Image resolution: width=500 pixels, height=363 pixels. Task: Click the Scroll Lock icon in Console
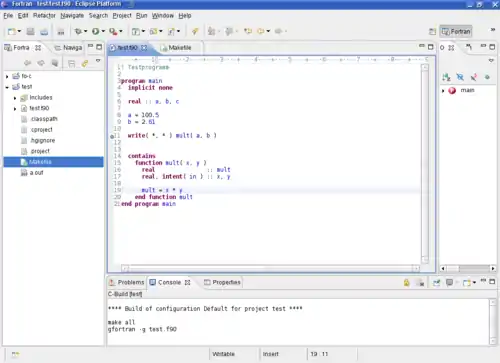407,283
